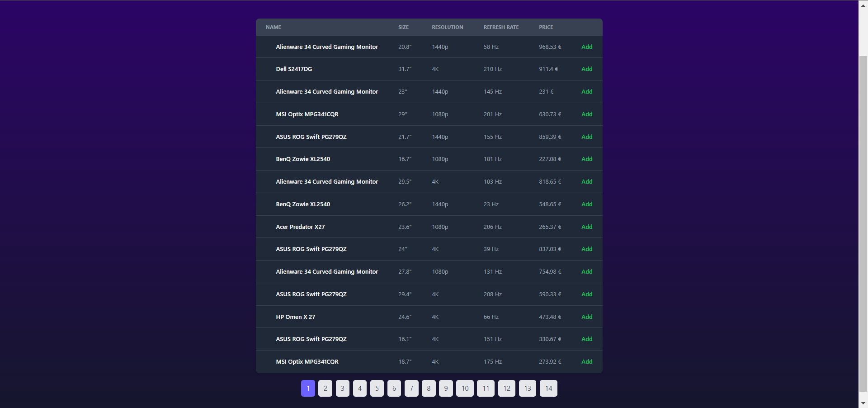This screenshot has height=408, width=868.
Task: Click the REFRESH RATE column header
Action: 501,27
